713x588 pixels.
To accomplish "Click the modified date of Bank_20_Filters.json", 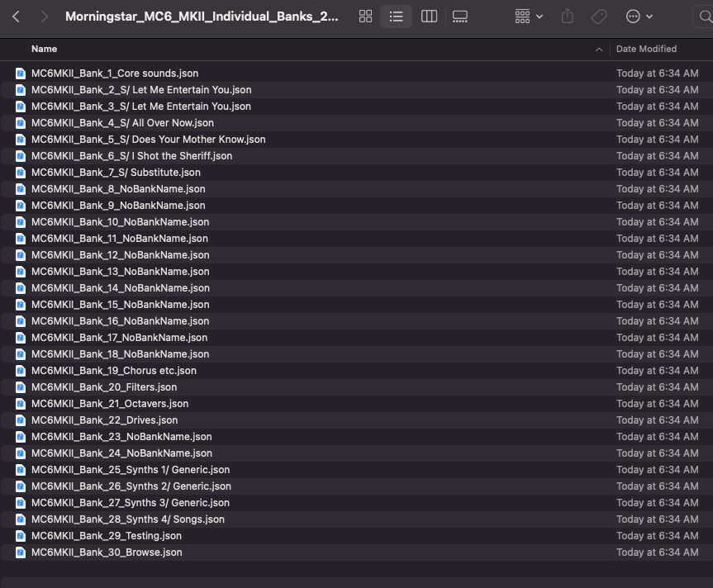I will pos(657,387).
